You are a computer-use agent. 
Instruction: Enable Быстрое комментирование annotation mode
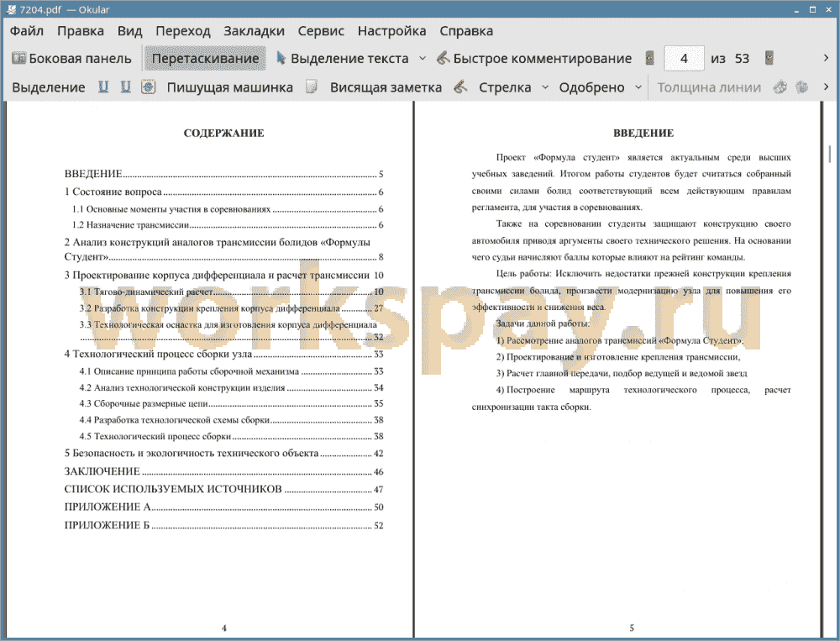[x=534, y=59]
